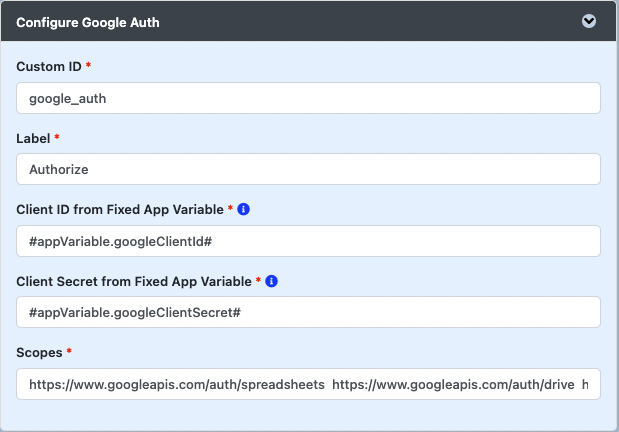The image size is (619, 432).
Task: Click the Scopes field label
Action: tap(39, 352)
